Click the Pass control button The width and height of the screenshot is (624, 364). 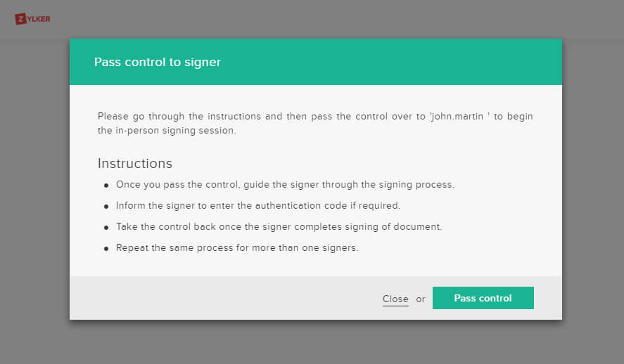click(x=483, y=298)
